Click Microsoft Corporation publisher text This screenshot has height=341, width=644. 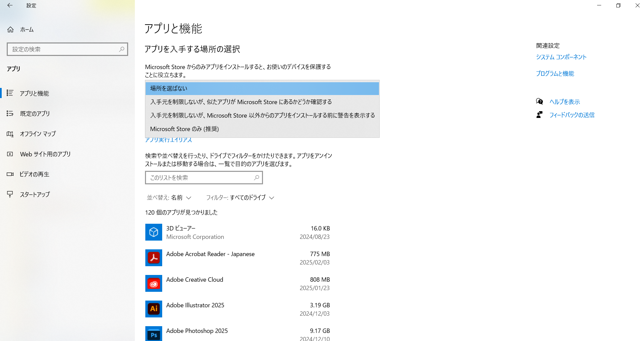click(x=195, y=237)
